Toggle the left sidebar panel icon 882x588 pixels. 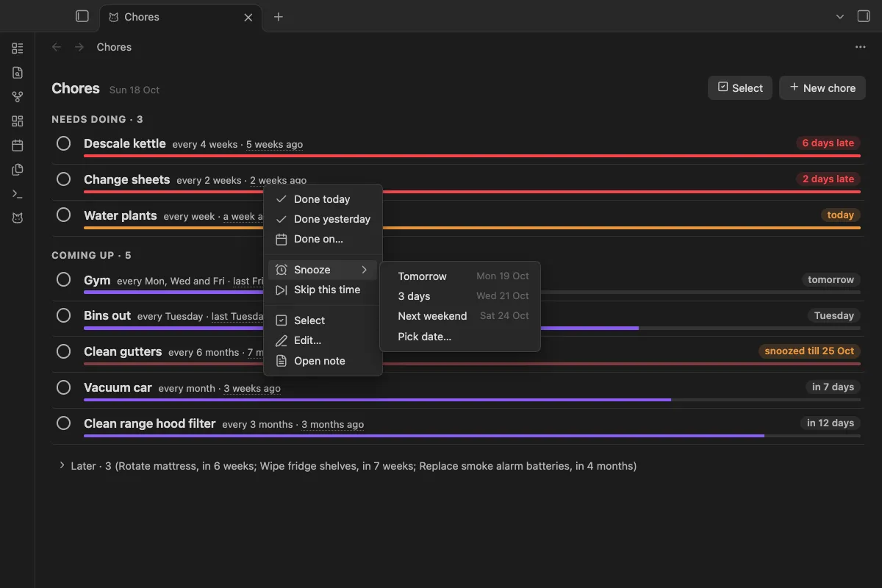pos(82,16)
